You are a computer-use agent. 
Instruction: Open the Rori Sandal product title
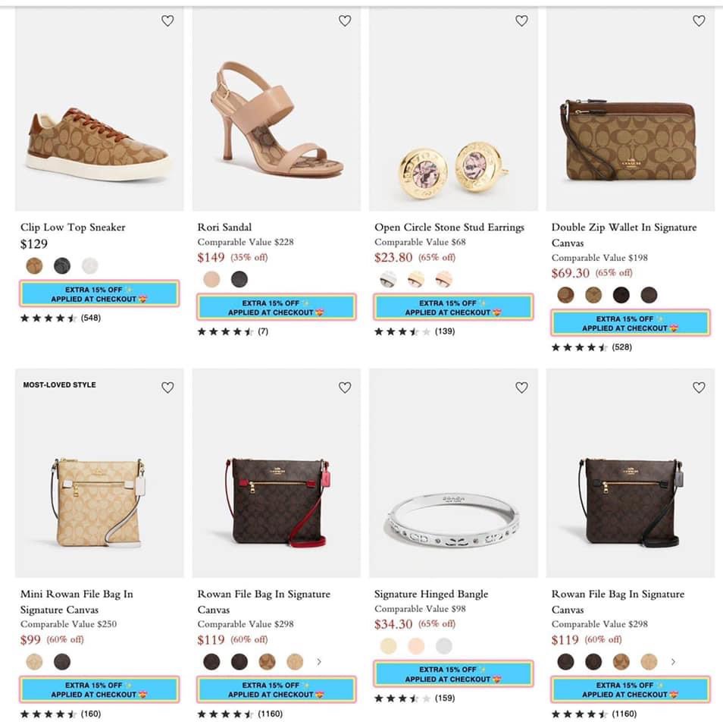coord(224,227)
